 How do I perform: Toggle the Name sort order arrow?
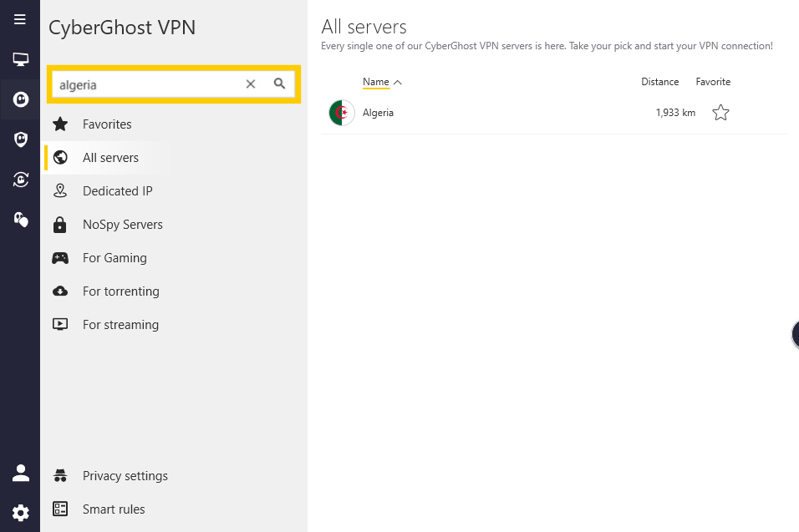coord(398,83)
